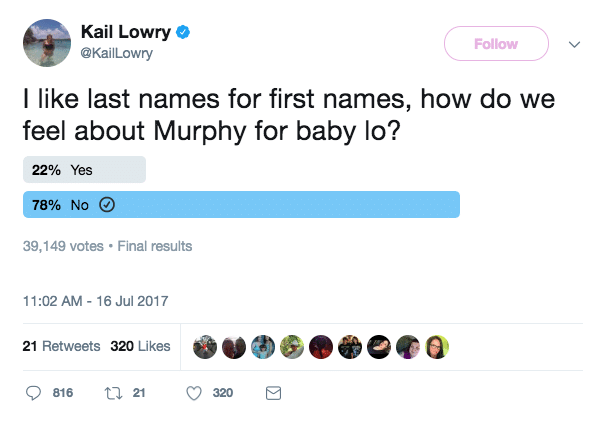Click the blue verified badge
This screenshot has height=426, width=604.
(x=183, y=32)
